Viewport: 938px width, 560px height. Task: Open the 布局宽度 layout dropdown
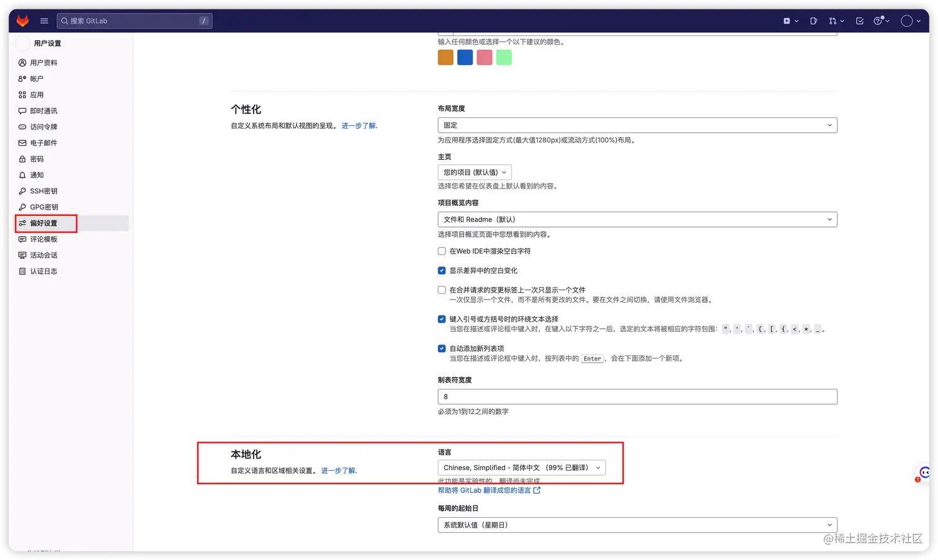[637, 125]
